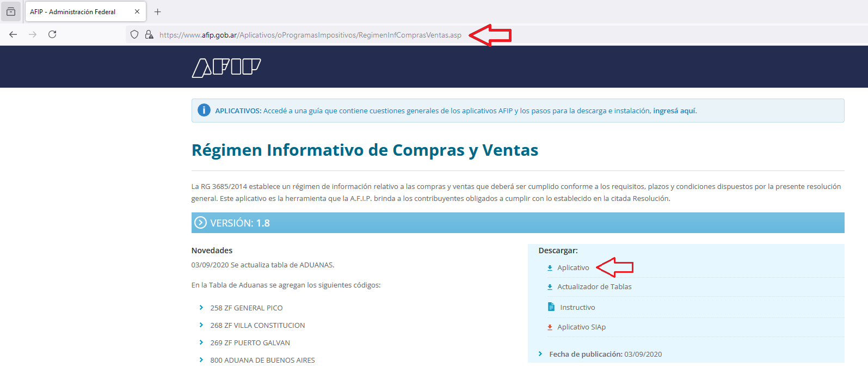This screenshot has height=391, width=868.
Task: Click the red download icon for SIAp
Action: (x=550, y=327)
